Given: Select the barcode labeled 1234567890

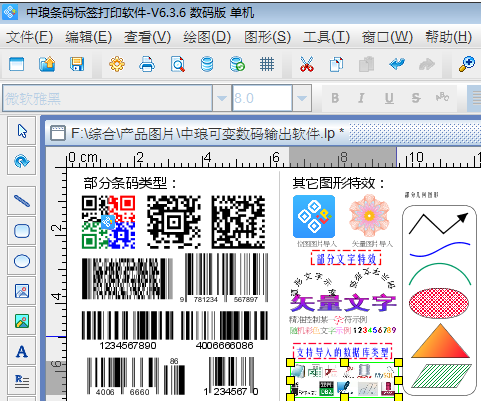Looking at the screenshot, I should pos(128,330).
